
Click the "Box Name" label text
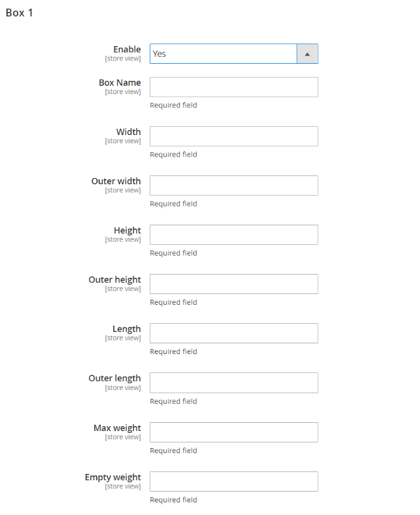[120, 83]
